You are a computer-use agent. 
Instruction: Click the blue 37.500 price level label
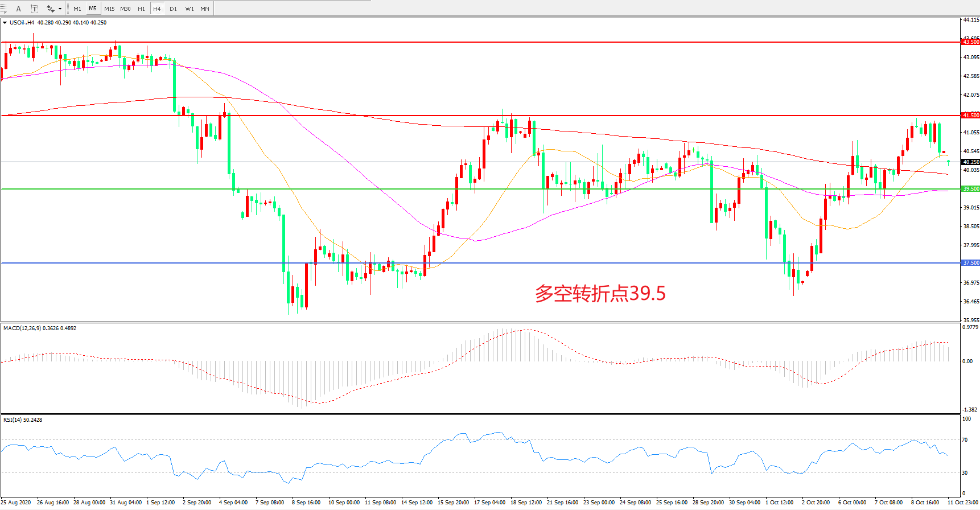coord(970,263)
